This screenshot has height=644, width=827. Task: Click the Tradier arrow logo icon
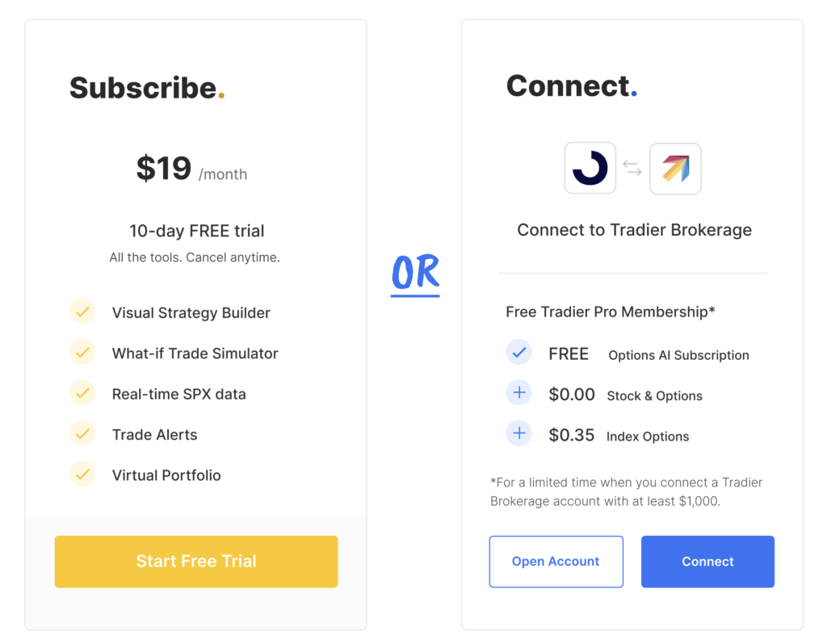point(675,168)
